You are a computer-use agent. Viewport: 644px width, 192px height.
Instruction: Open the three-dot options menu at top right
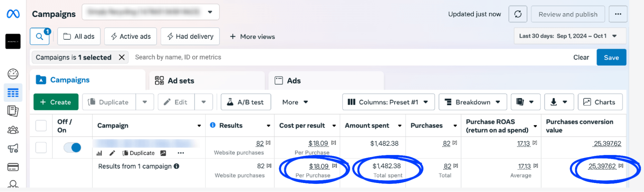tap(618, 14)
